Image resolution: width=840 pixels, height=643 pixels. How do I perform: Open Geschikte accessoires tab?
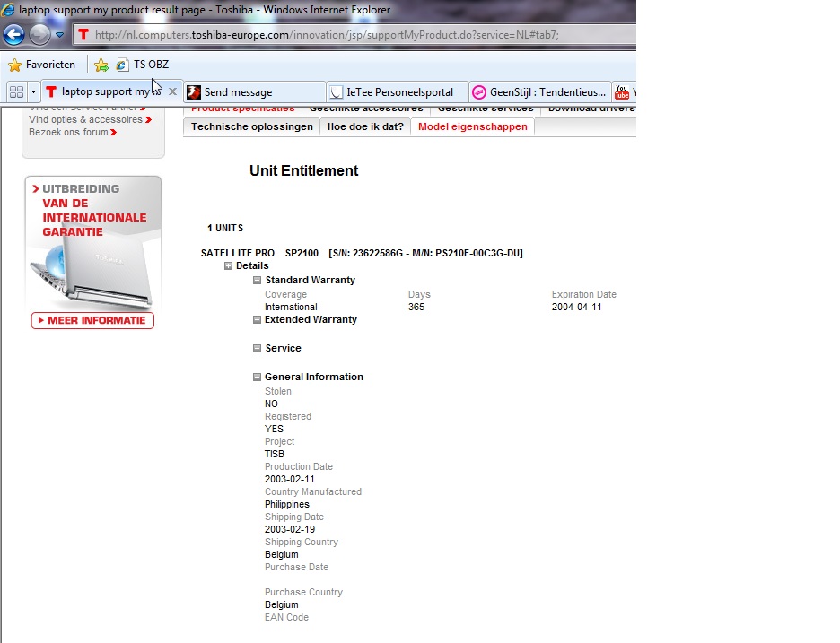point(366,109)
